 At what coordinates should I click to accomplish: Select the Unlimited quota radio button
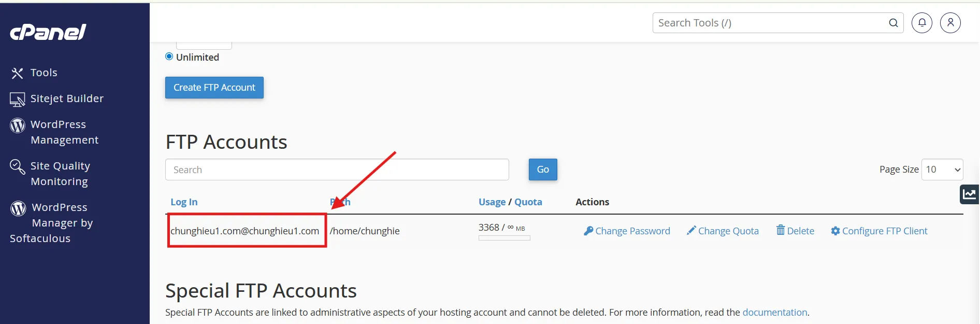click(x=169, y=57)
